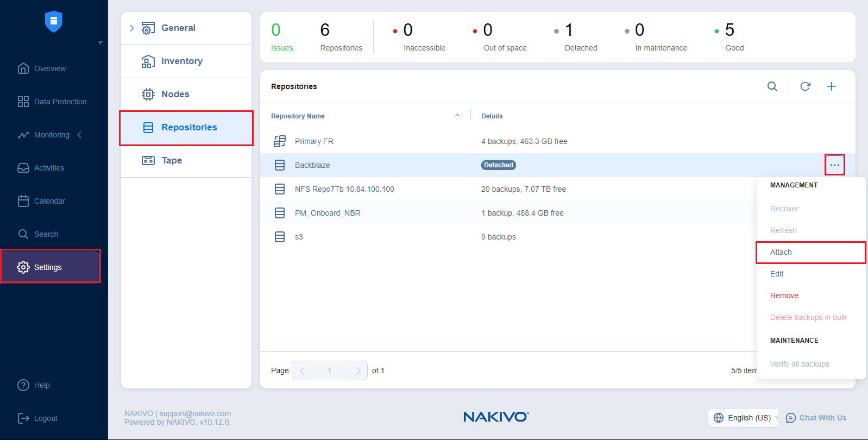Open the three-dots menu for Backblaze
Screen dimensions: 868x440
pos(834,165)
